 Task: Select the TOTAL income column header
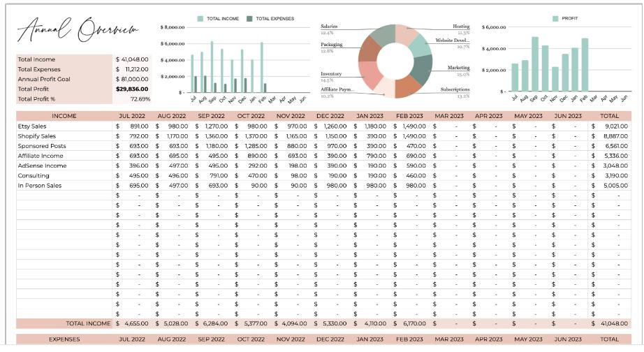[610, 116]
